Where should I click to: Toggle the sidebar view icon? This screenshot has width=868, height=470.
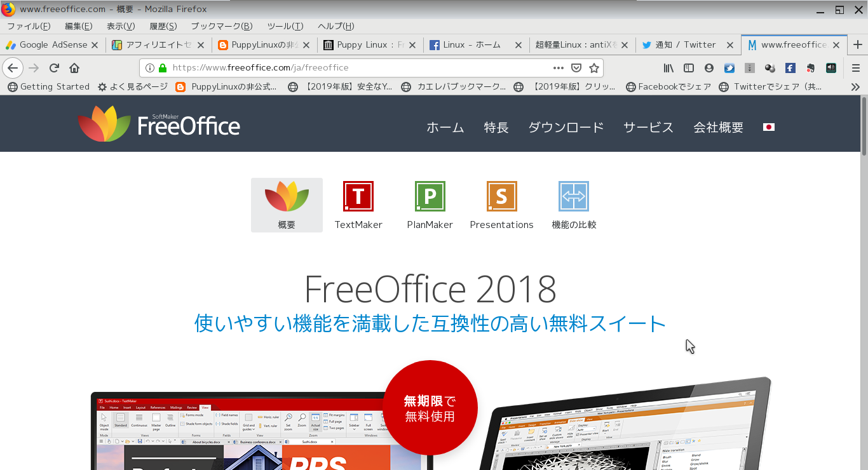[689, 68]
